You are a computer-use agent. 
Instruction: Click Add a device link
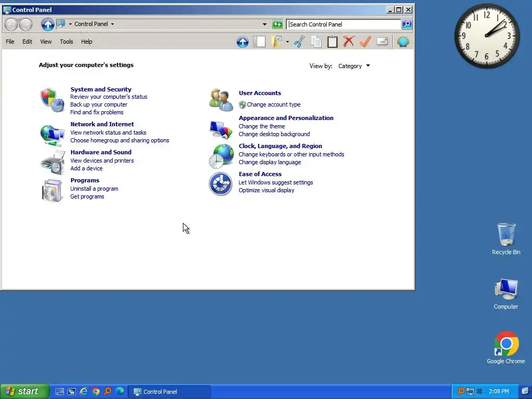coord(86,168)
